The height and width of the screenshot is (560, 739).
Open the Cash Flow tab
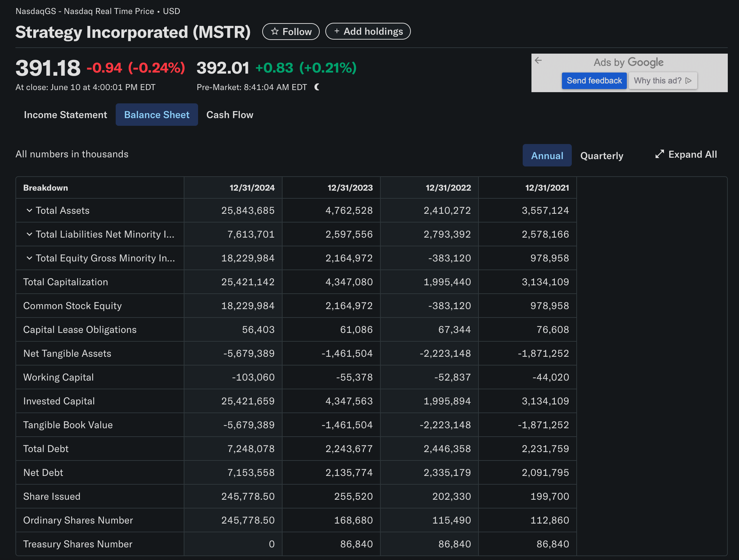click(230, 115)
